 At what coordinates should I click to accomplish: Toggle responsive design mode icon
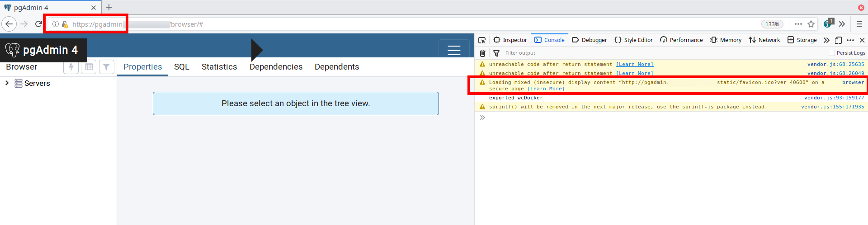(838, 40)
